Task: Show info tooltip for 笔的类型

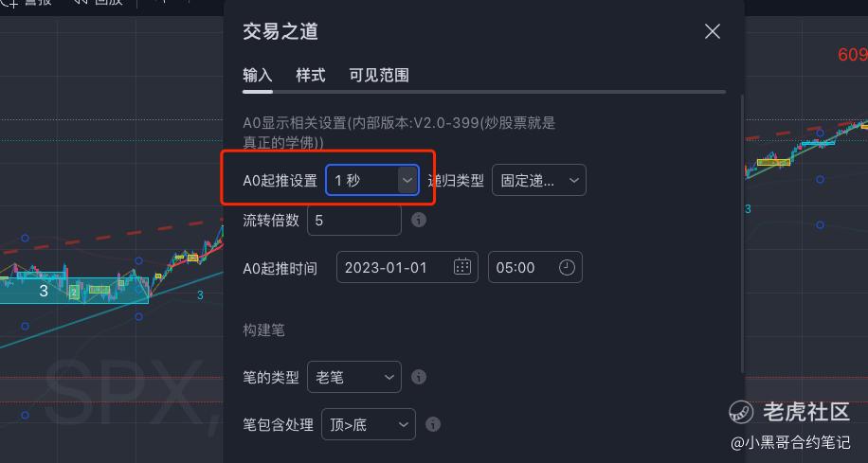Action: tap(419, 377)
